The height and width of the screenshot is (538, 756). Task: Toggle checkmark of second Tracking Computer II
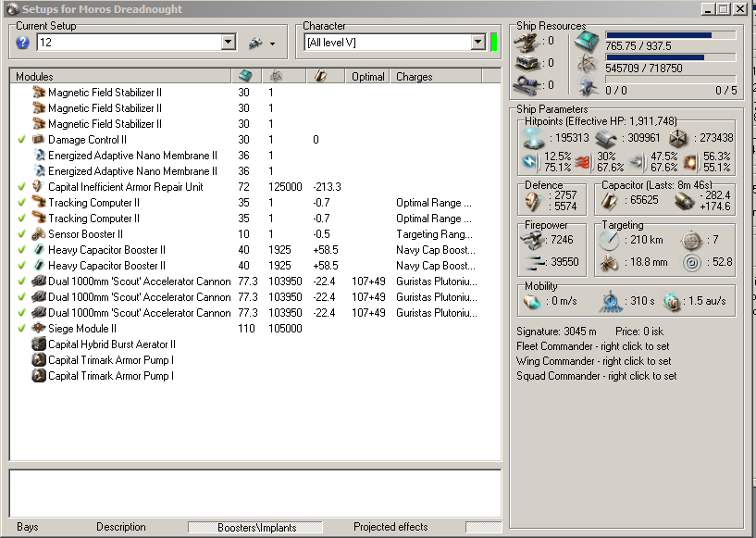[21, 219]
